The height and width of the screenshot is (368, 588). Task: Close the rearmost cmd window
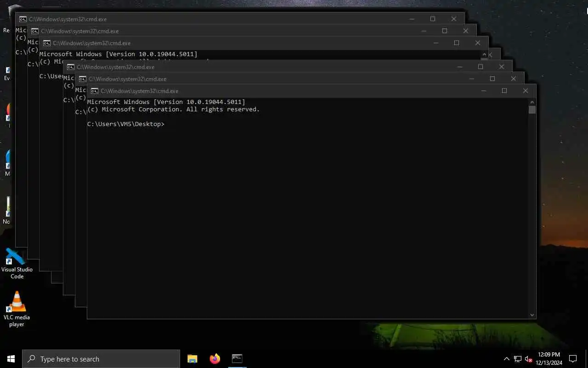click(454, 19)
